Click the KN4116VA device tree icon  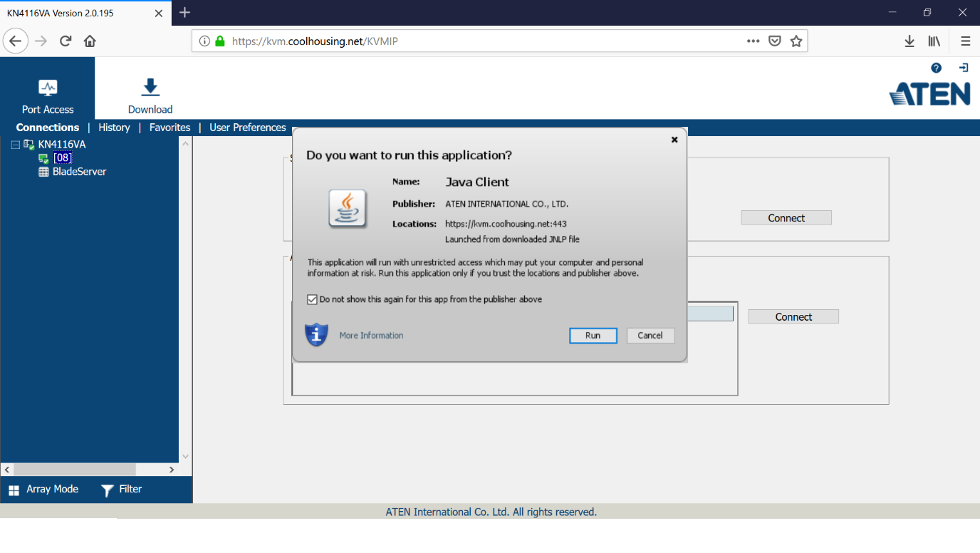[29, 145]
